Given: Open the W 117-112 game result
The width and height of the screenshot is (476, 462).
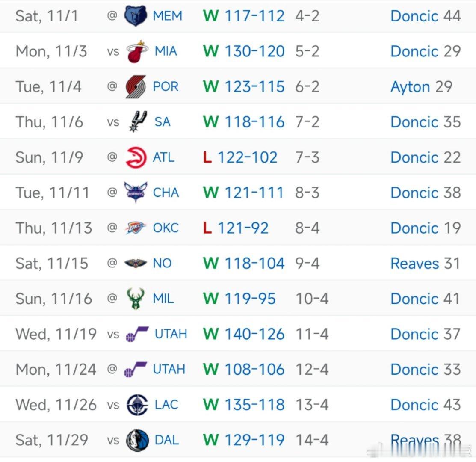Looking at the screenshot, I should tap(244, 16).
